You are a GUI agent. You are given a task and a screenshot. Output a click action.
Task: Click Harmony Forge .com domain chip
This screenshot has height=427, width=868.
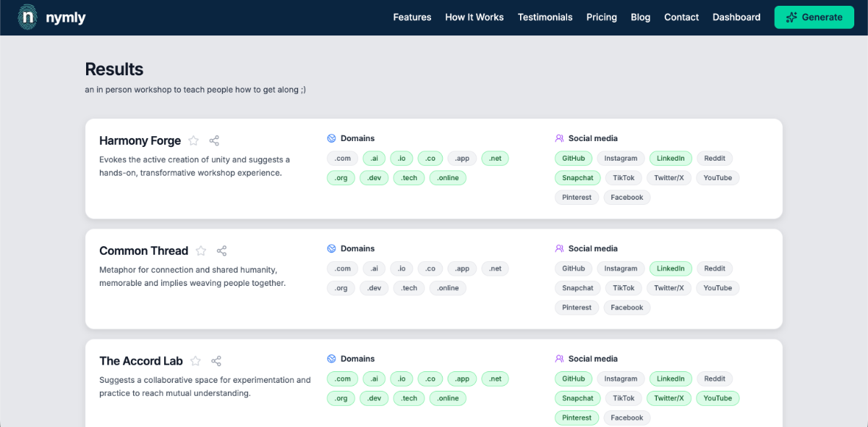tap(342, 158)
